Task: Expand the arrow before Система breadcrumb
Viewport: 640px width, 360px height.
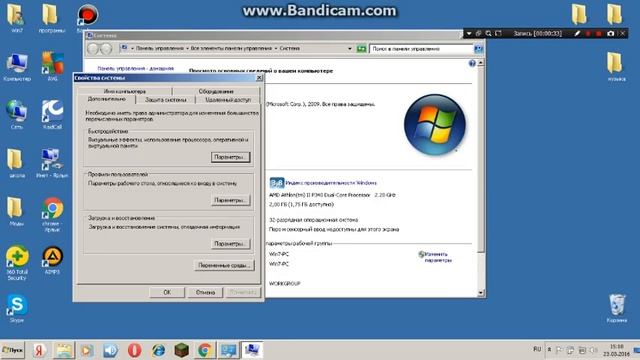Action: [276, 49]
